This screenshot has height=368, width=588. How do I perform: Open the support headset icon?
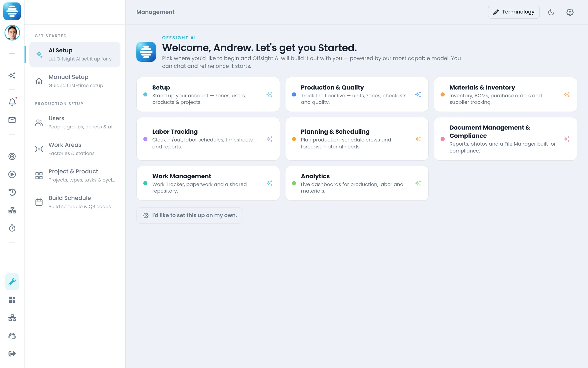(x=12, y=336)
